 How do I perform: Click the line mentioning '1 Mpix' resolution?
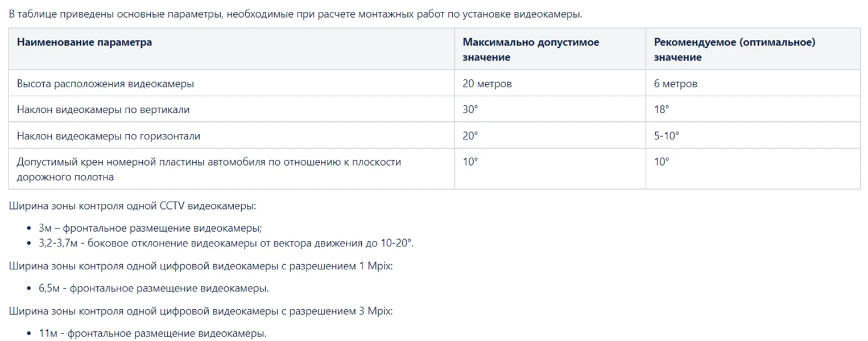point(200,265)
